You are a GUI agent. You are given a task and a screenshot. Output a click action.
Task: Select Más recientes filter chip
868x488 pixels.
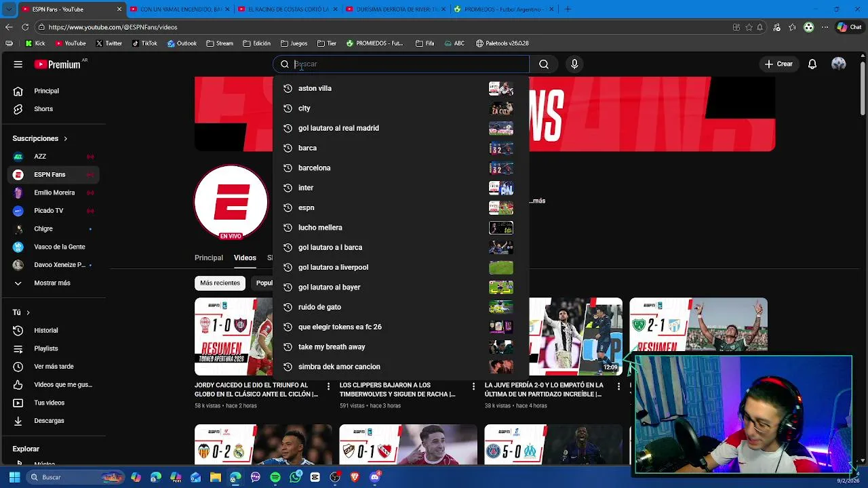(x=220, y=283)
